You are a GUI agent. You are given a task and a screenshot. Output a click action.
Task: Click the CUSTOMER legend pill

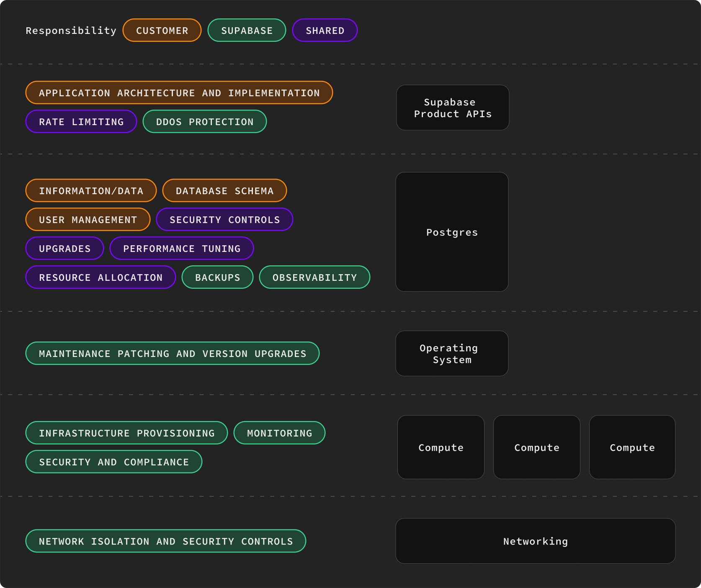coord(162,31)
